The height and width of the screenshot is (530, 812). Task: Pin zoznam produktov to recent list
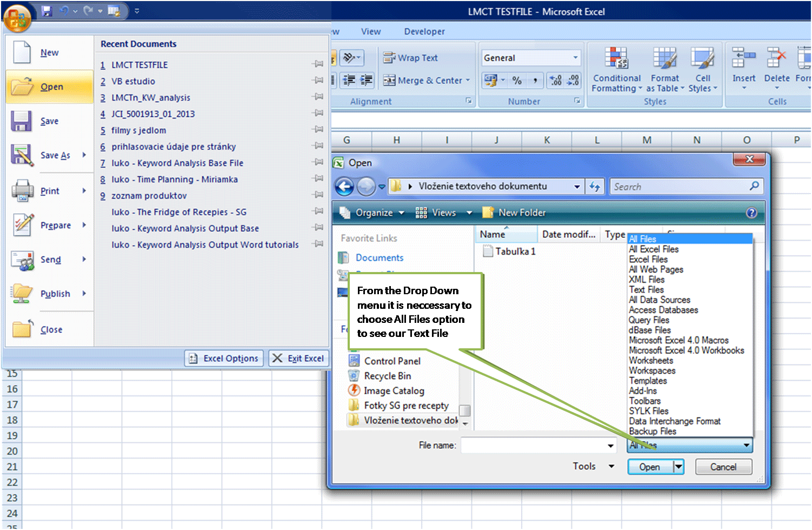point(318,195)
